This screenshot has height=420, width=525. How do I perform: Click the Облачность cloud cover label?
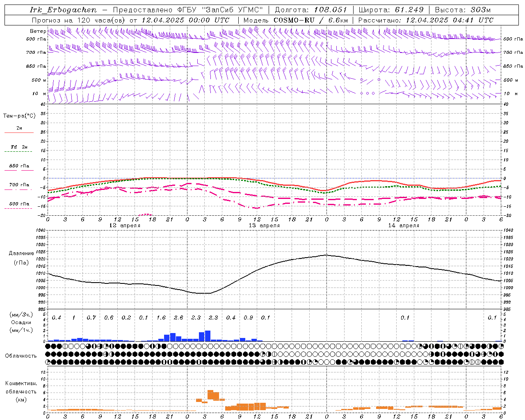(21, 356)
